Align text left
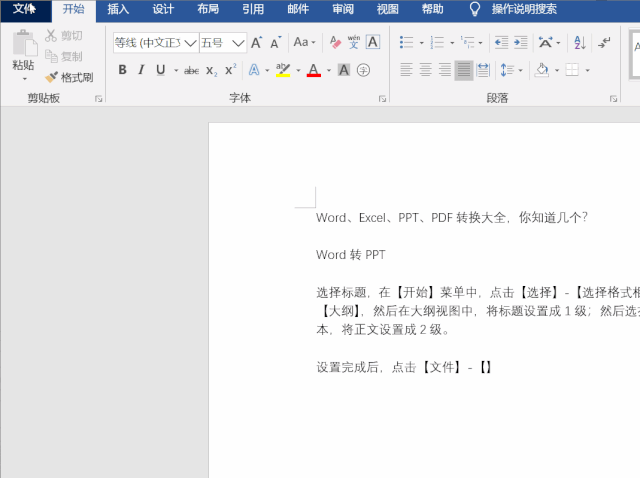The width and height of the screenshot is (640, 478). click(406, 70)
